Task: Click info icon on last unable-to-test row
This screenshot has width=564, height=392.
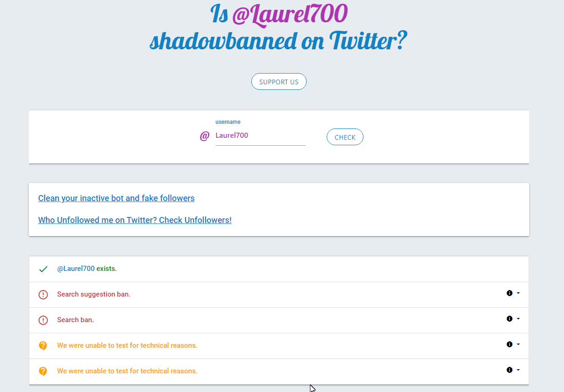Action: [510, 370]
